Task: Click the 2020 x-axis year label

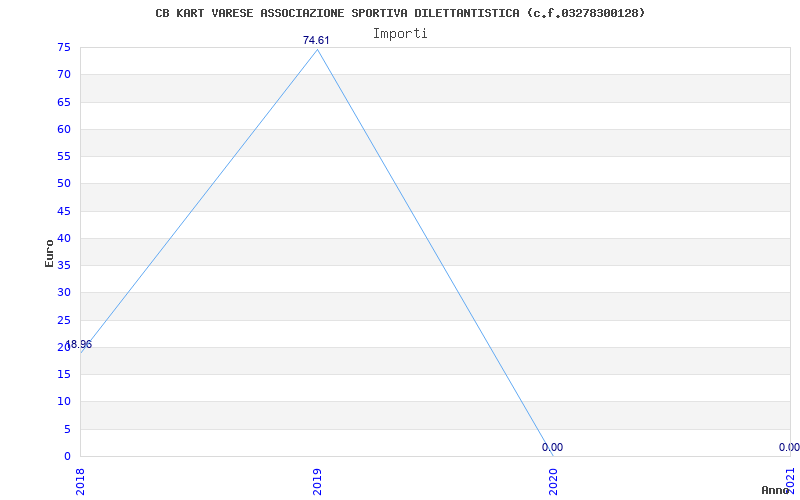Action: coord(554,480)
